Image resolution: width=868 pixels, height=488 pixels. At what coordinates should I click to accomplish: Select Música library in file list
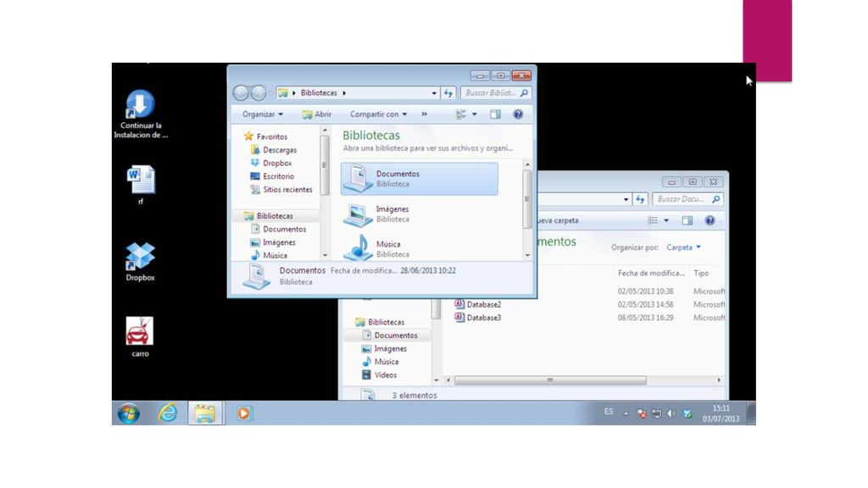pyautogui.click(x=419, y=248)
